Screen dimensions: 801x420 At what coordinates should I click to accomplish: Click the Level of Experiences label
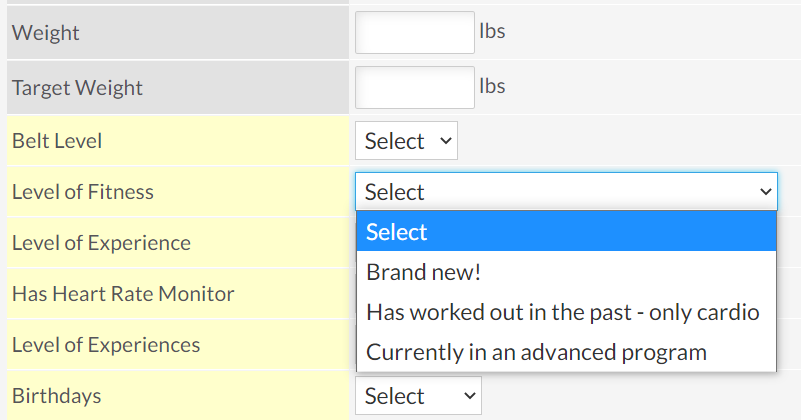tap(106, 345)
